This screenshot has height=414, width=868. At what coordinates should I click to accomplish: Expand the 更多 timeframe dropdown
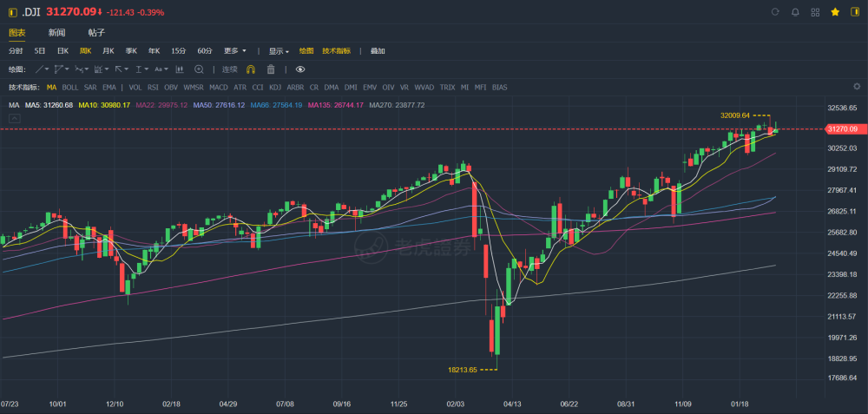[235, 51]
